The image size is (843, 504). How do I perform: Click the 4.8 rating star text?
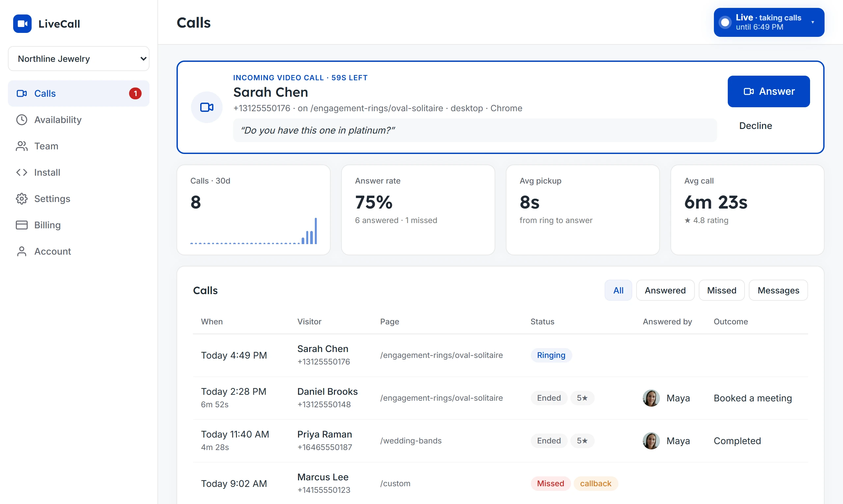706,220
